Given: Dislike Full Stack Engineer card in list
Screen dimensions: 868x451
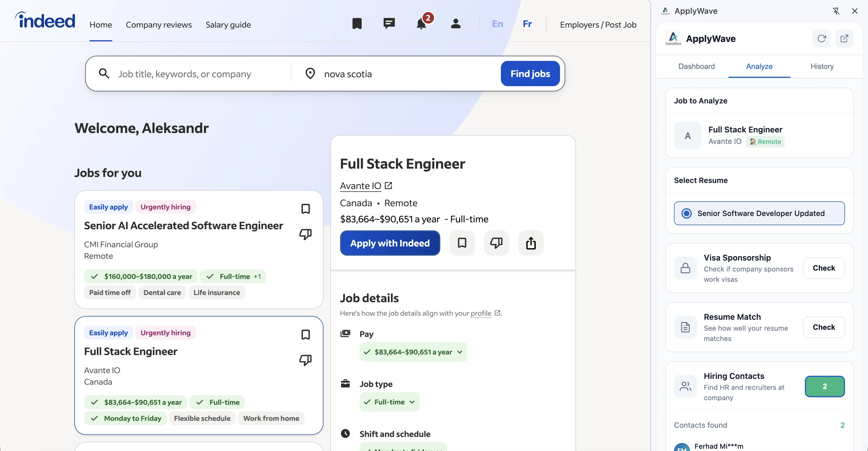Looking at the screenshot, I should pyautogui.click(x=305, y=360).
